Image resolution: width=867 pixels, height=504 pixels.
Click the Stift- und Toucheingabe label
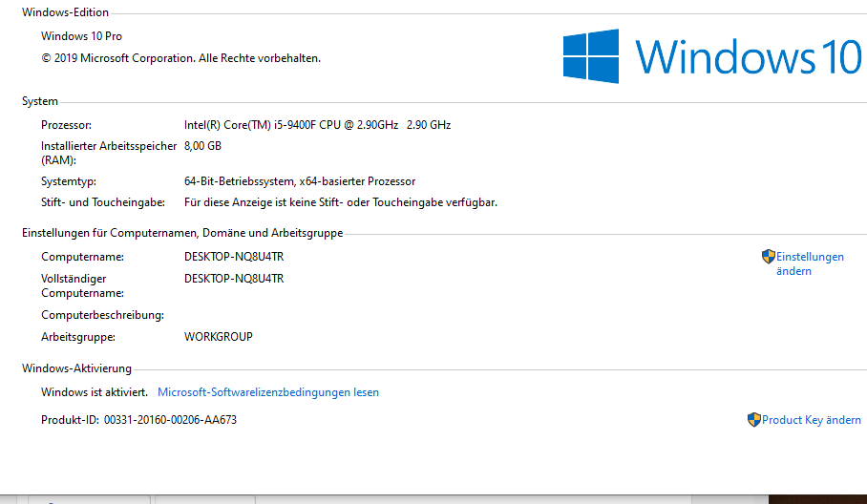click(x=103, y=202)
